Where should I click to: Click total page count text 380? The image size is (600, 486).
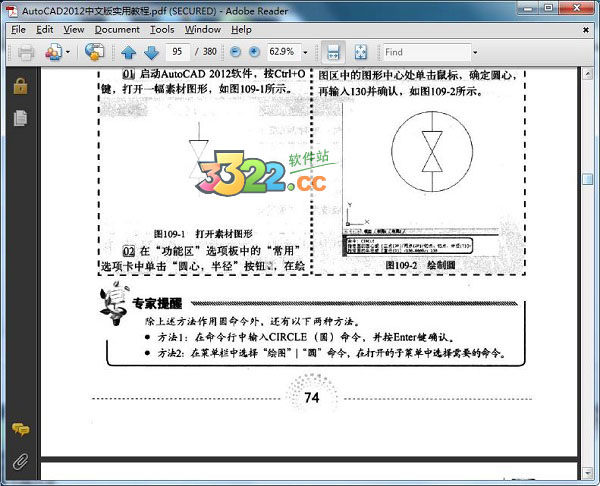pyautogui.click(x=210, y=52)
